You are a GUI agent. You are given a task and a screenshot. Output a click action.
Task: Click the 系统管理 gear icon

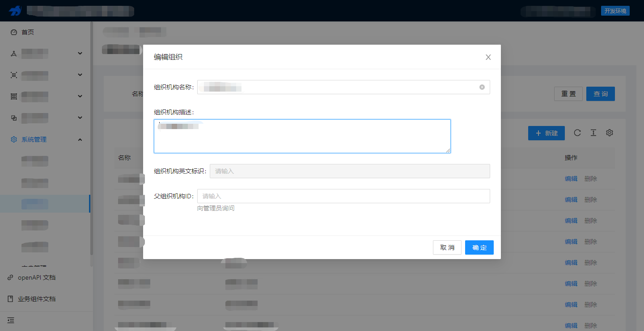(x=13, y=139)
